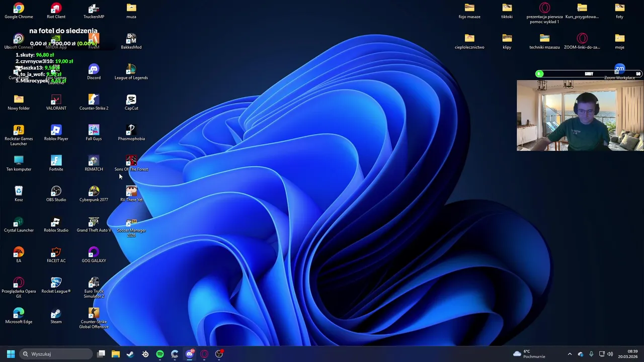
Task: Open the clock and date panel
Action: click(x=628, y=354)
